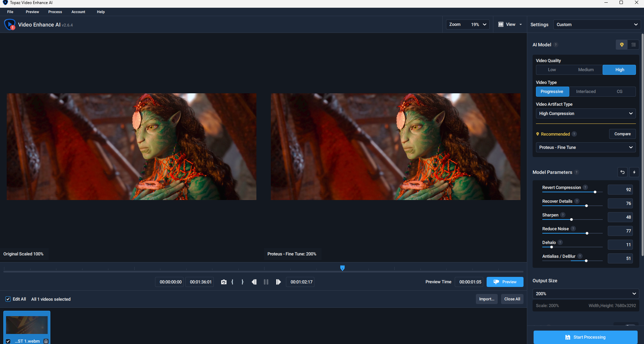Screen dimensions: 644x344
Task: Open the Process menu
Action: pyautogui.click(x=55, y=12)
